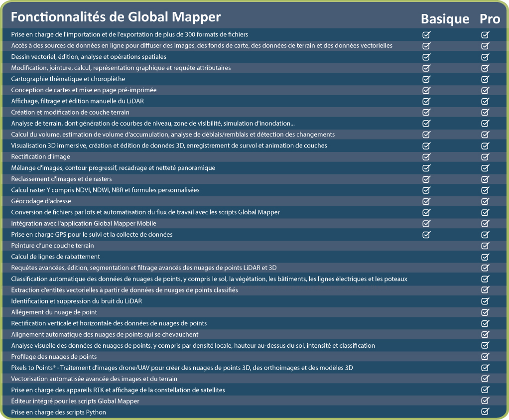Screen dimensions: 509x420
Task: Click Basique checkmark for 'Création et modification de couche terrain'
Action: click(426, 113)
